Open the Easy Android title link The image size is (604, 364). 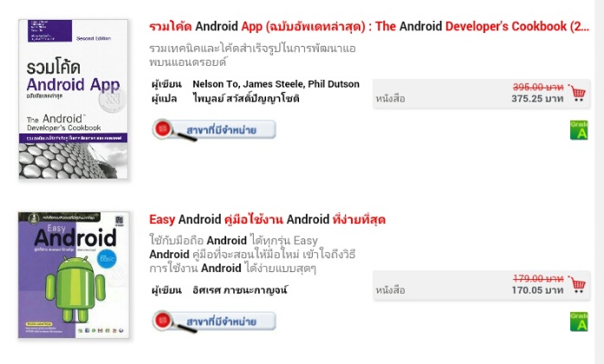click(267, 219)
